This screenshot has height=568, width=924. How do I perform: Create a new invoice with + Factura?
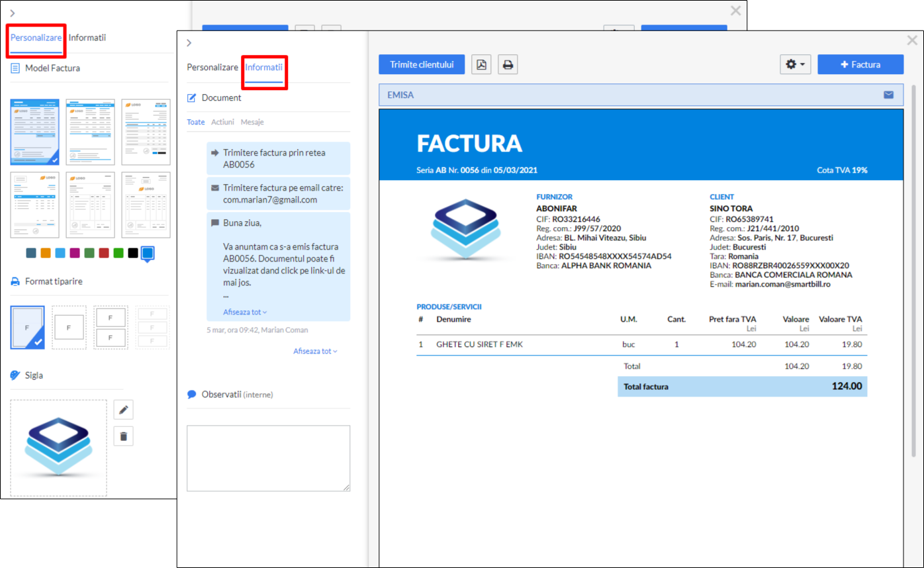tap(860, 64)
